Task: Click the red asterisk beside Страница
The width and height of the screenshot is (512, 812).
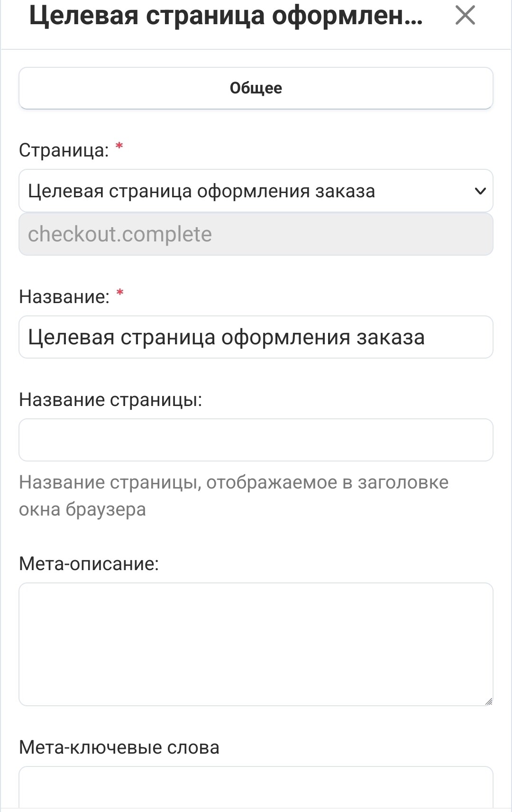Action: [119, 146]
